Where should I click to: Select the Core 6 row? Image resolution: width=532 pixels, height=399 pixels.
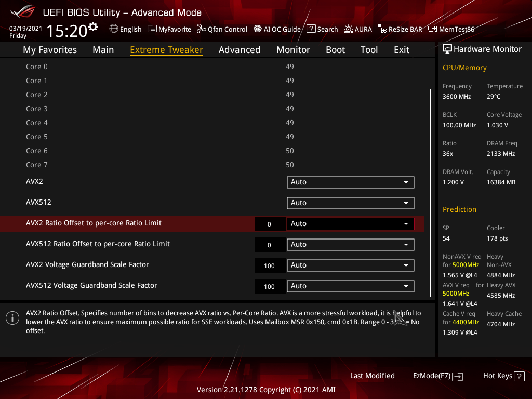point(212,151)
